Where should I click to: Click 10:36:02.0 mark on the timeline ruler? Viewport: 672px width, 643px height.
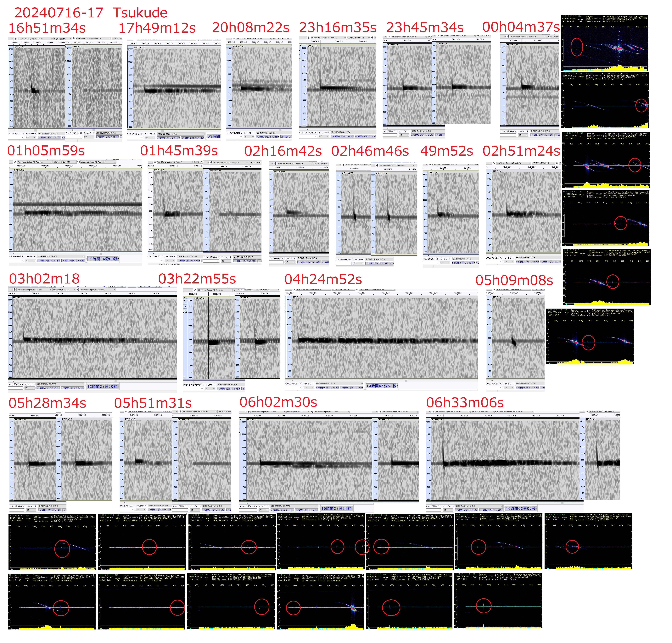pyautogui.click(x=69, y=166)
